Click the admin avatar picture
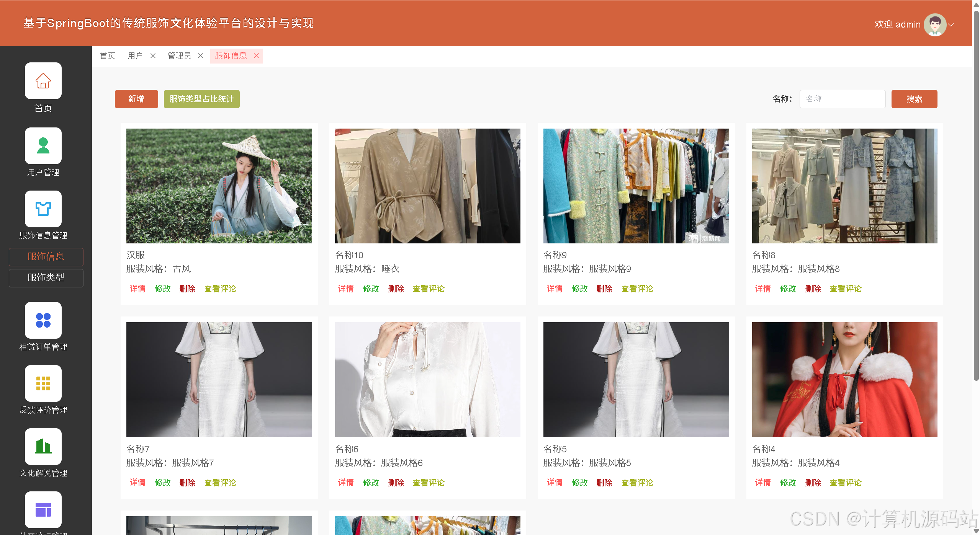This screenshot has width=980, height=535. coord(935,24)
